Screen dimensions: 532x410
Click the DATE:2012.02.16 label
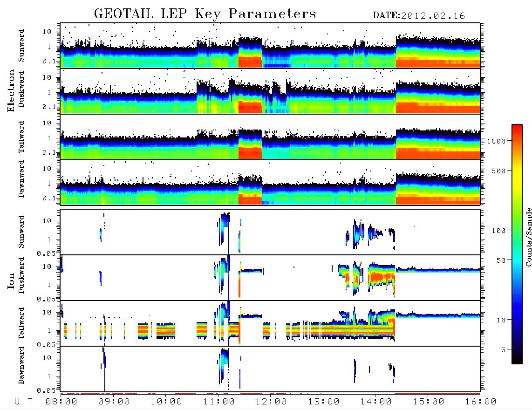pos(419,16)
